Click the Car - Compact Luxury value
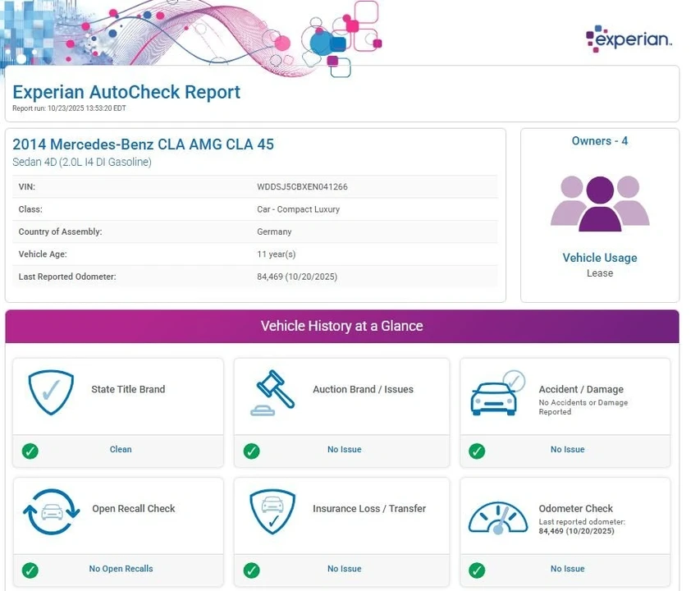The image size is (700, 591). click(x=298, y=209)
